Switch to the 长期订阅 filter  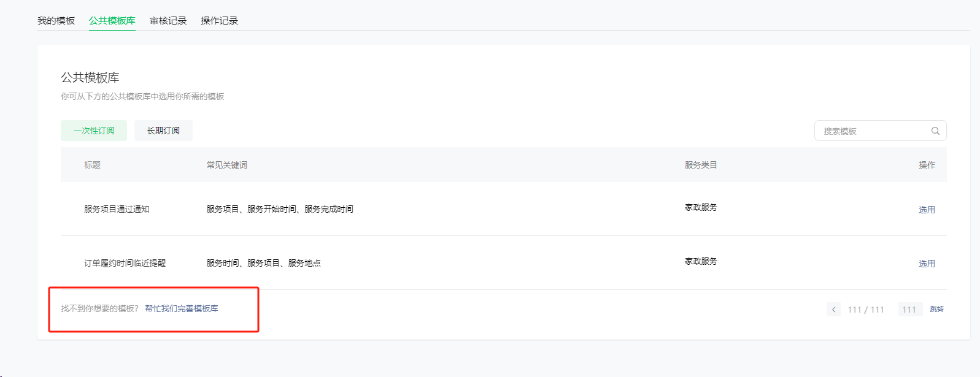click(163, 131)
